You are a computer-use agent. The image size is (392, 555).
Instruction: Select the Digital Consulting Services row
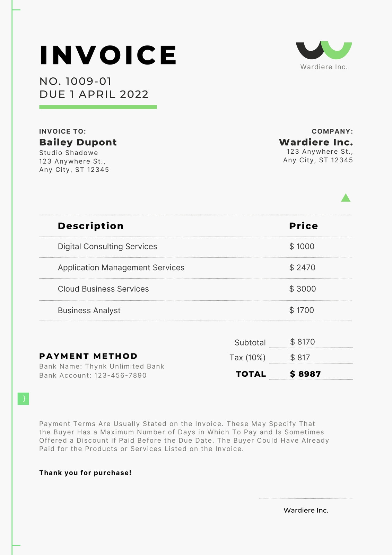point(195,247)
